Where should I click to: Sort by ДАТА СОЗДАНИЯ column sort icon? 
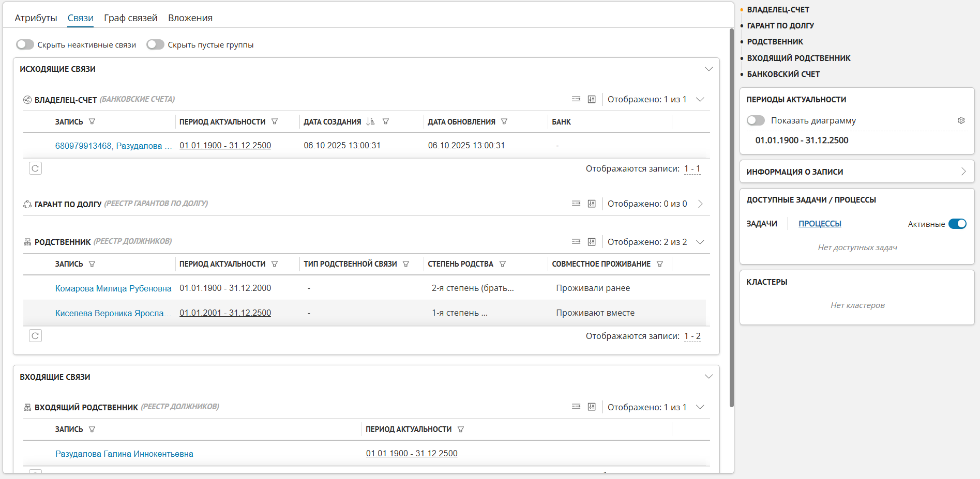(x=370, y=122)
